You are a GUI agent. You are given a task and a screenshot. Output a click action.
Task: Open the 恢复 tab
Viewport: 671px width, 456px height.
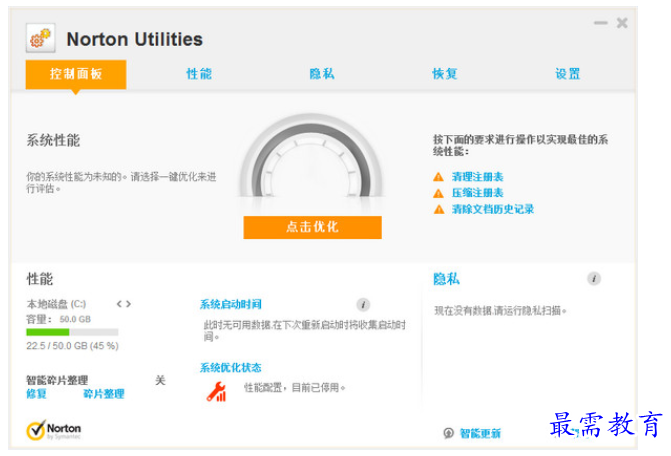[x=445, y=74]
